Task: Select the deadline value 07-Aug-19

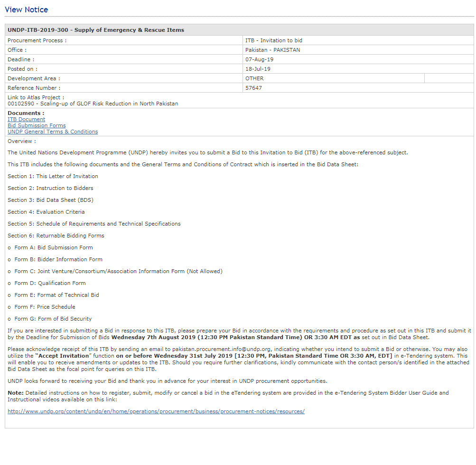Action: [259, 59]
